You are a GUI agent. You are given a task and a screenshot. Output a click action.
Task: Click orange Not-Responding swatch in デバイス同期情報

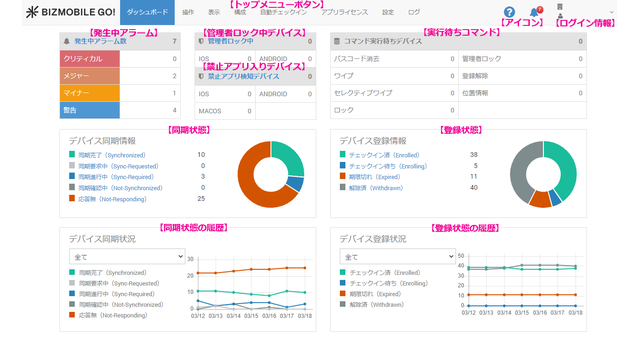click(x=72, y=198)
